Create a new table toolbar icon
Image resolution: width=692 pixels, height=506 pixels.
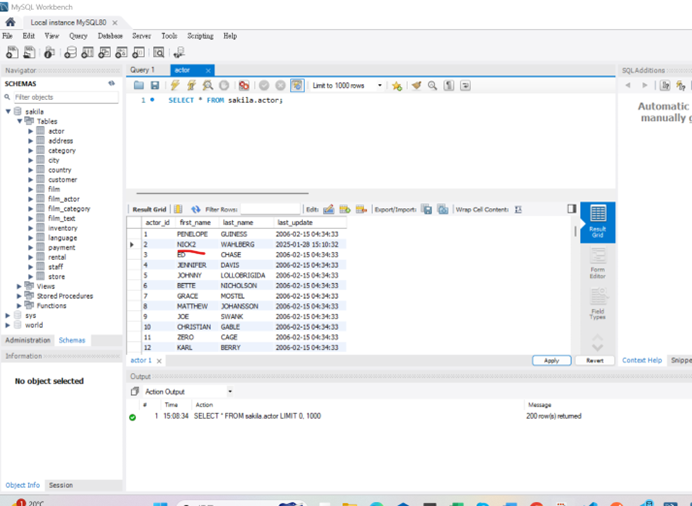click(x=87, y=52)
